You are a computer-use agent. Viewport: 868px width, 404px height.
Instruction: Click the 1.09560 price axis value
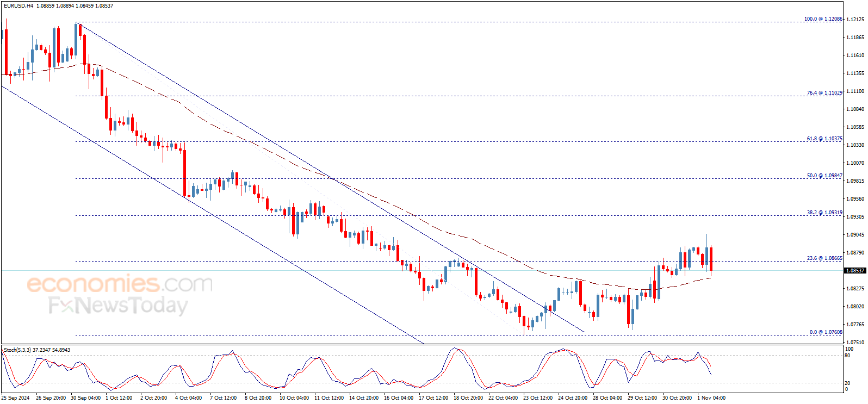pos(855,199)
